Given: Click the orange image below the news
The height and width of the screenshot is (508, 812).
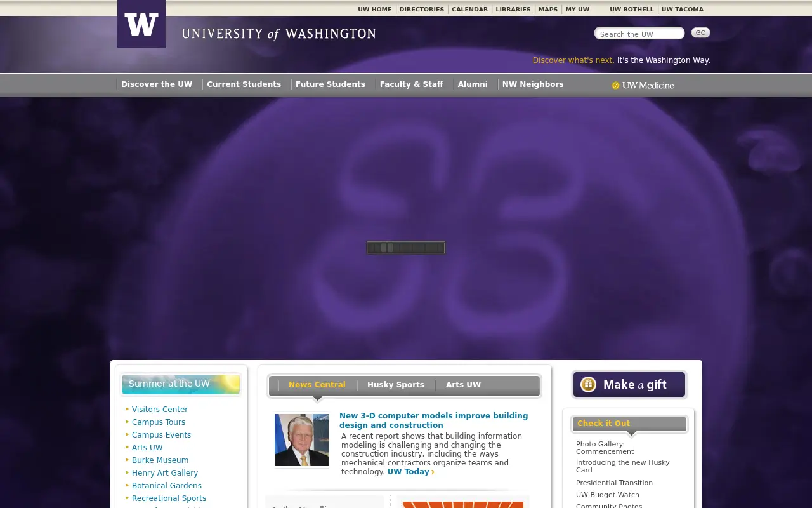Looking at the screenshot, I should pyautogui.click(x=463, y=505).
